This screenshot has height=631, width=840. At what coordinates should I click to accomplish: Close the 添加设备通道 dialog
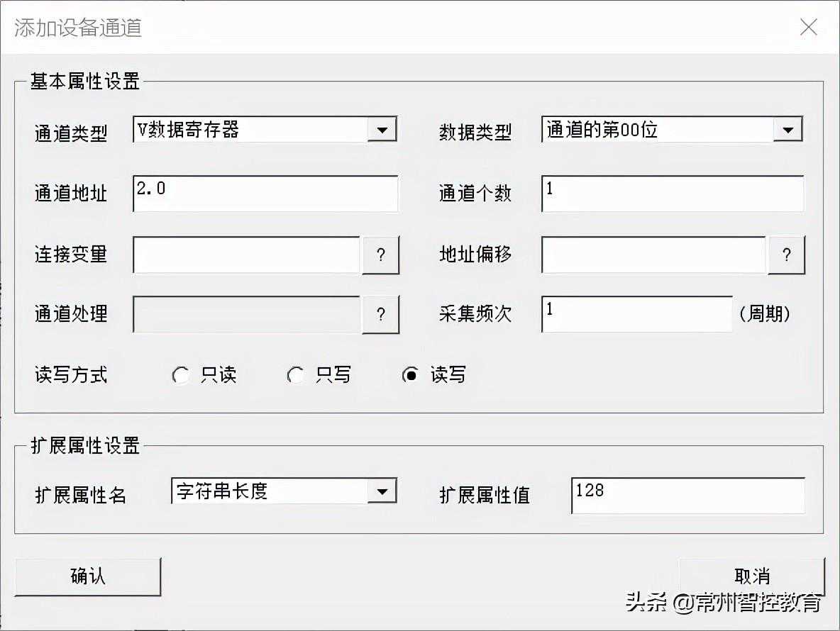(808, 28)
